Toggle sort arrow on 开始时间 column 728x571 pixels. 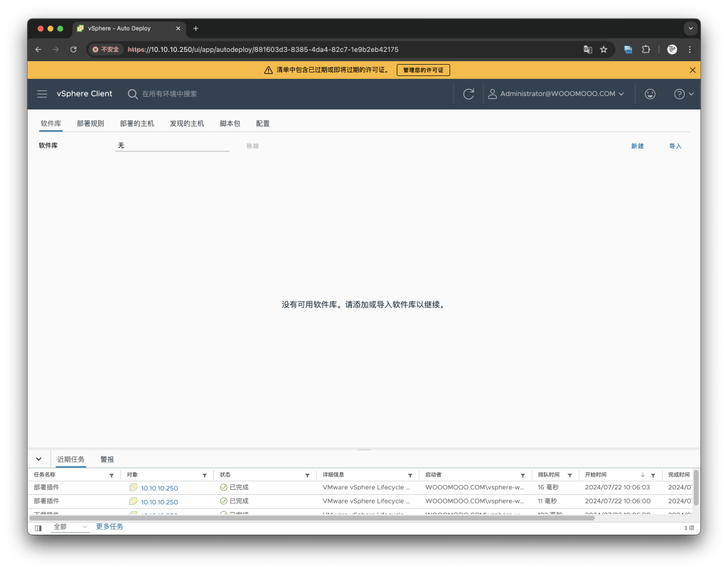tap(643, 475)
